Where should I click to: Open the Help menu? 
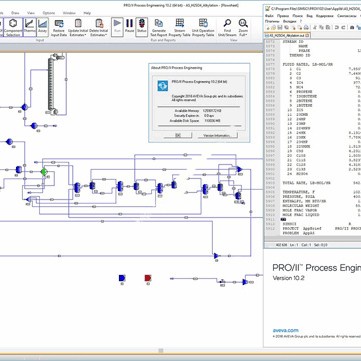pyautogui.click(x=87, y=13)
